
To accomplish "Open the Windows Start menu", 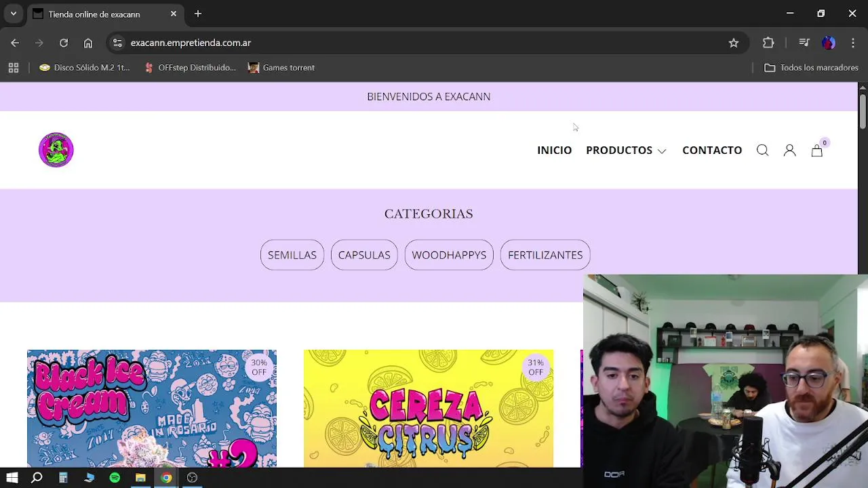I will pyautogui.click(x=12, y=478).
